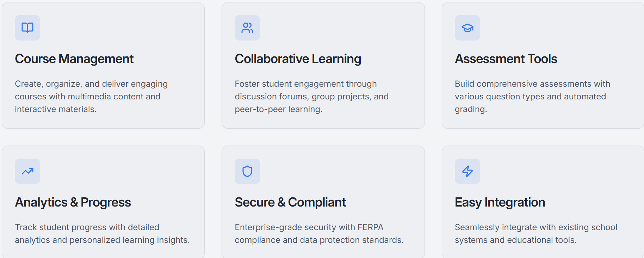Click the graduation cap Assessment Tools icon
This screenshot has width=644, height=258.
(x=467, y=28)
